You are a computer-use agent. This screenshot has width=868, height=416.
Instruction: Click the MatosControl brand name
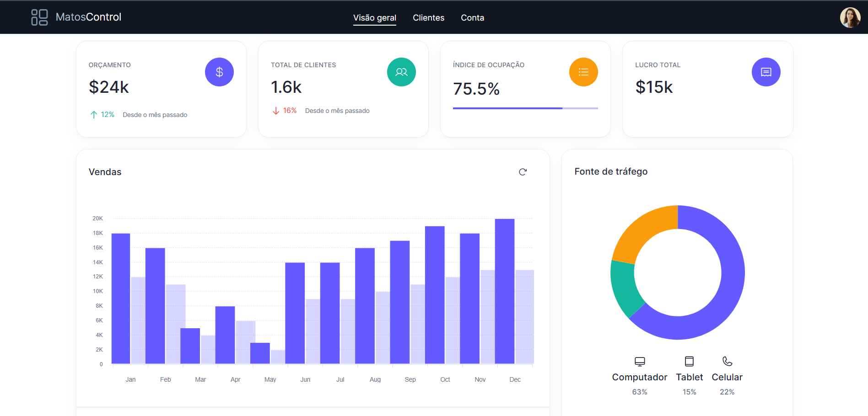tap(88, 17)
